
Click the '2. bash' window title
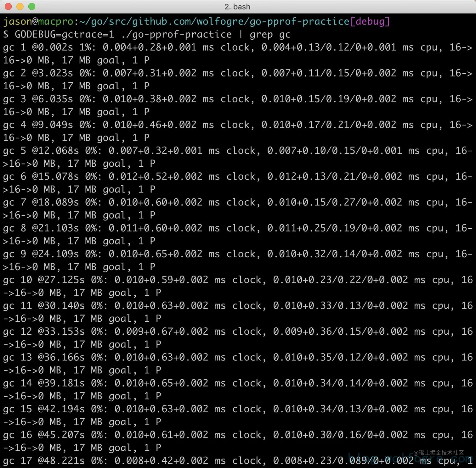(x=237, y=7)
